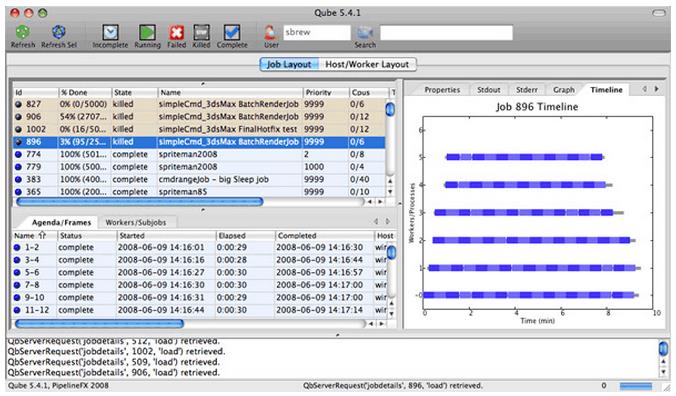Click the frames-panel tabs scroll left arrow
This screenshot has width=676, height=396.
pyautogui.click(x=376, y=221)
